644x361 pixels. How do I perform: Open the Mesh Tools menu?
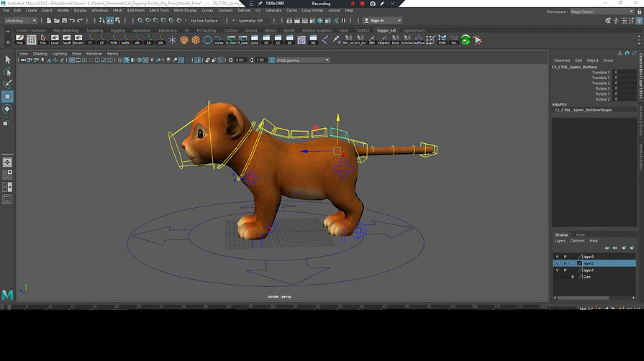(x=160, y=11)
